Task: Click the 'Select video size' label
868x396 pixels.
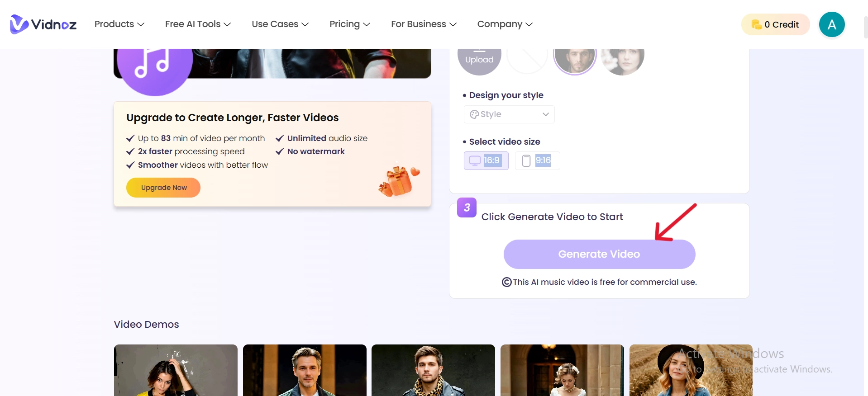Action: [x=505, y=142]
